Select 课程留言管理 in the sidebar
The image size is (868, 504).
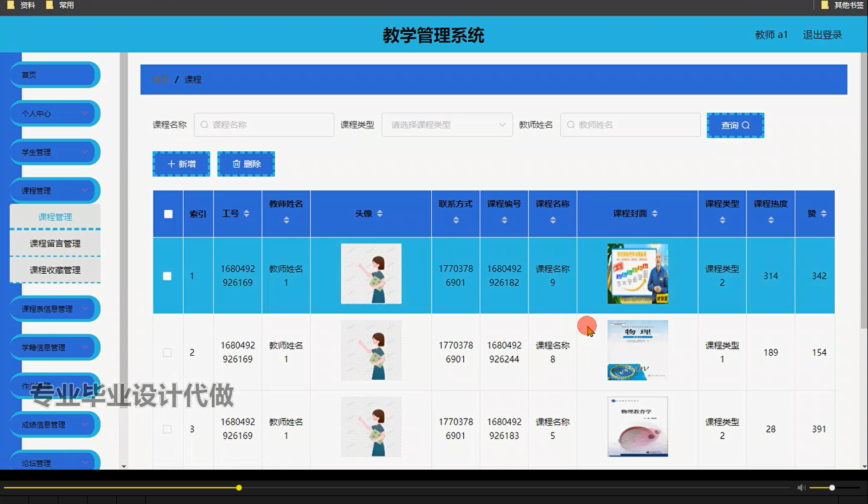(54, 243)
